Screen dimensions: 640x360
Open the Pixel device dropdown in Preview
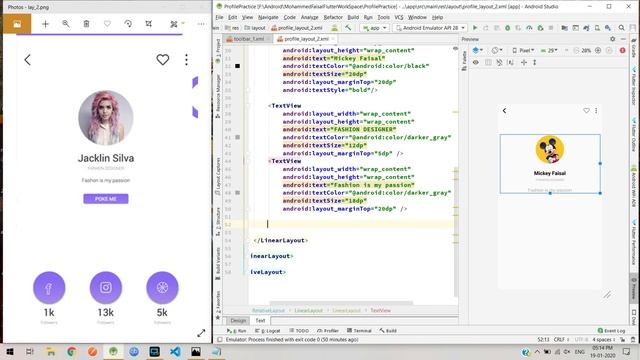click(x=523, y=50)
